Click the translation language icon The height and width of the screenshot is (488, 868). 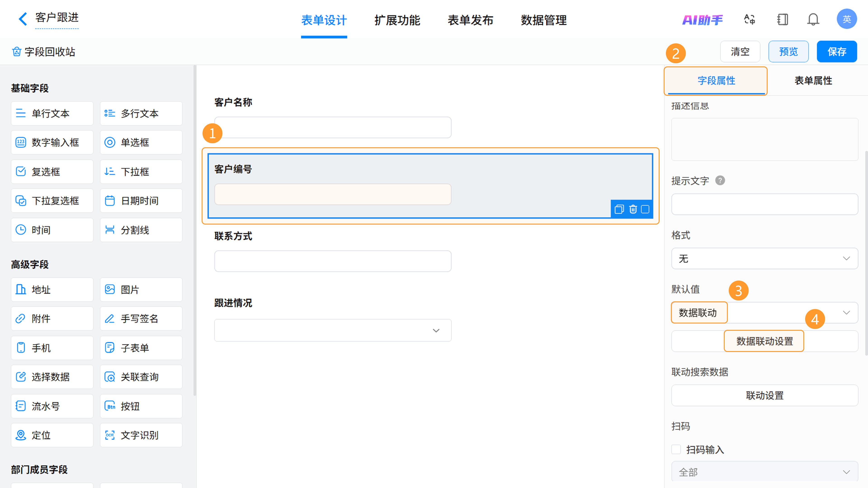(x=749, y=19)
